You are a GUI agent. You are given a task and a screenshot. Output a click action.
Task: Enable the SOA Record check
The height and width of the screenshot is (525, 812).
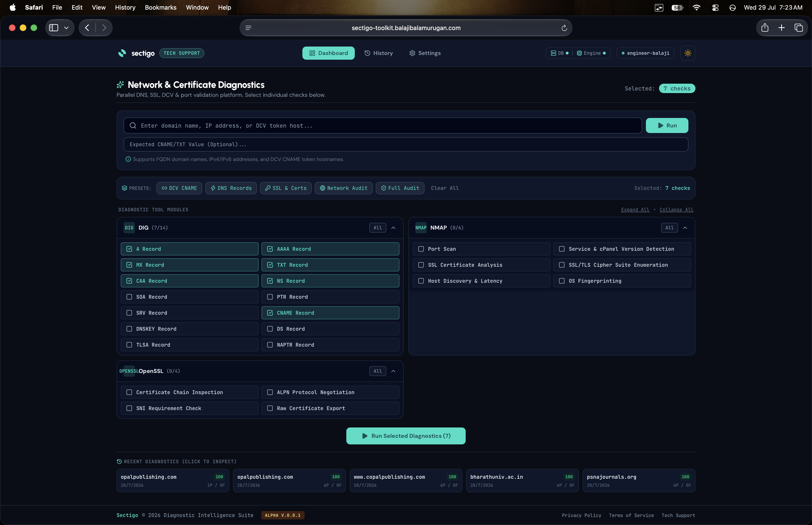point(129,297)
